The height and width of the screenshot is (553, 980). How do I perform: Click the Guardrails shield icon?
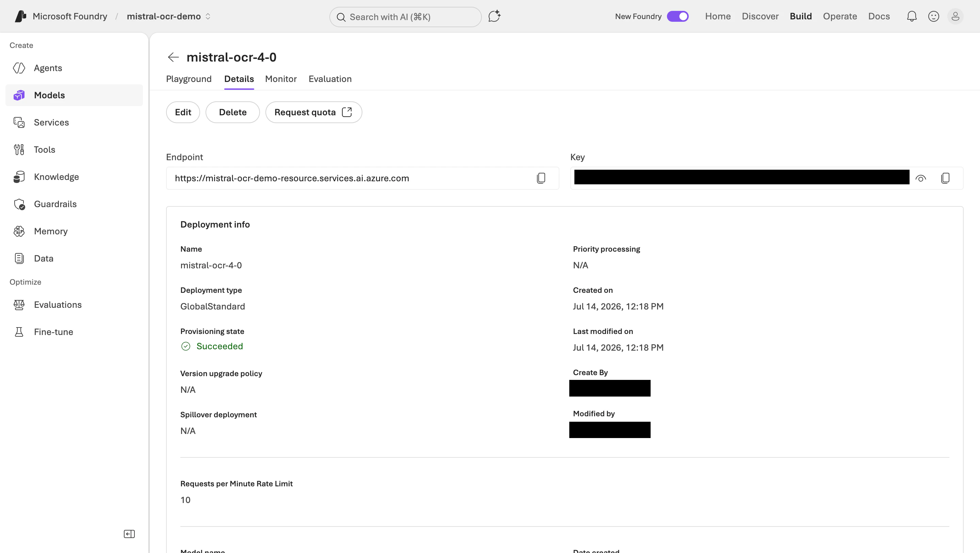coord(19,204)
